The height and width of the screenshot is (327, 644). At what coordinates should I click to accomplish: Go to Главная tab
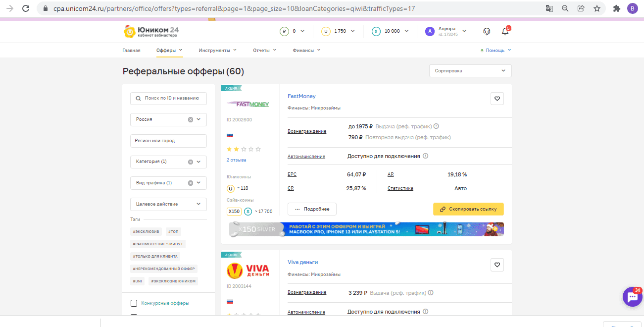[x=131, y=50]
